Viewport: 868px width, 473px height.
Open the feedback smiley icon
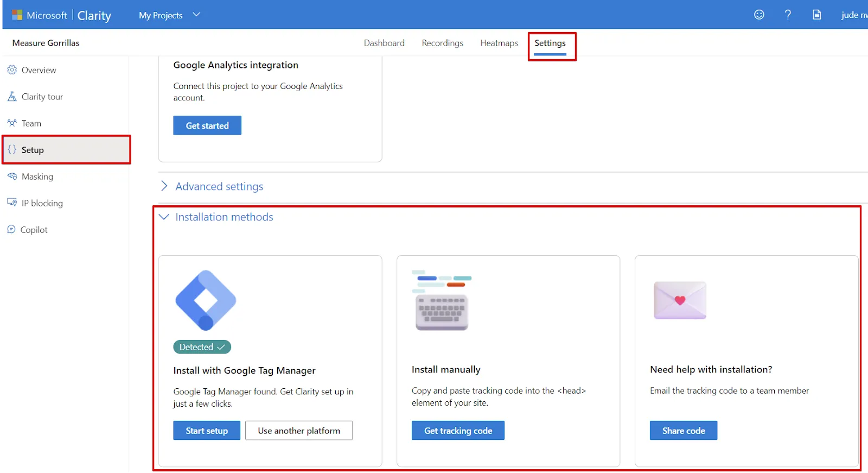click(x=759, y=15)
